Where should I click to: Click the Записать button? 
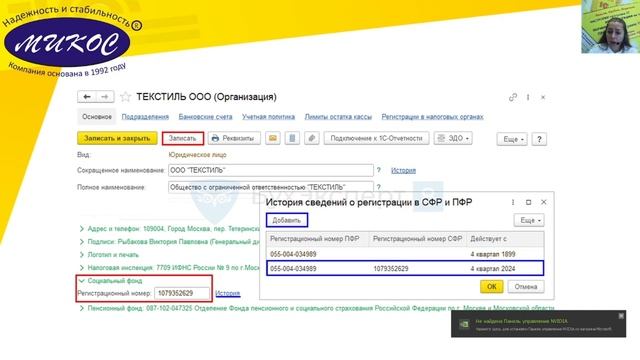(182, 138)
